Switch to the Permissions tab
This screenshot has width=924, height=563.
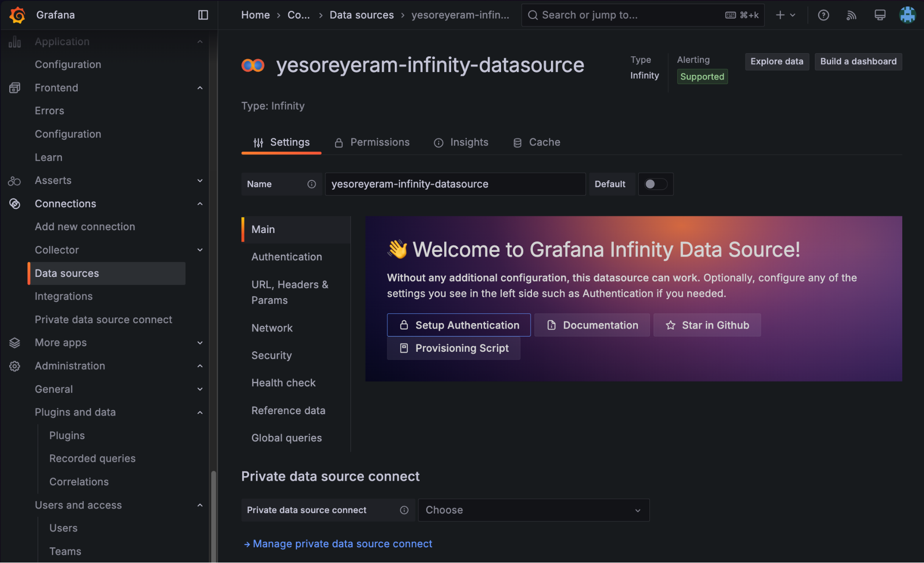pyautogui.click(x=379, y=142)
